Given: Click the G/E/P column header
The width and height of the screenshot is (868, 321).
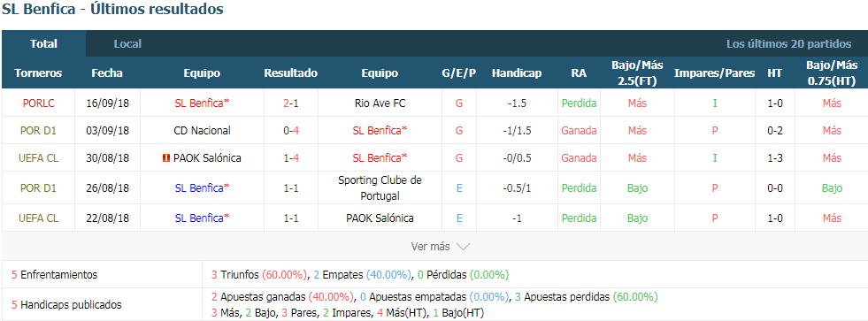Looking at the screenshot, I should (x=459, y=73).
